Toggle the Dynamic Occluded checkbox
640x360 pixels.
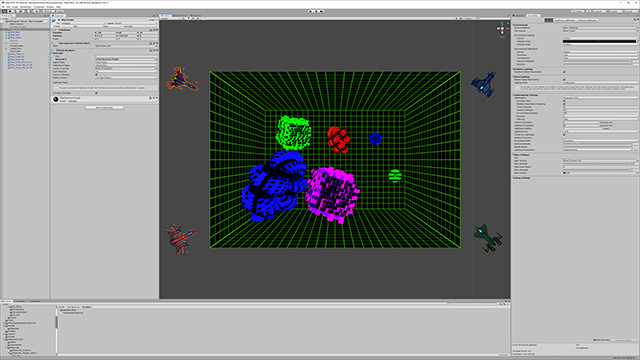coord(96,93)
